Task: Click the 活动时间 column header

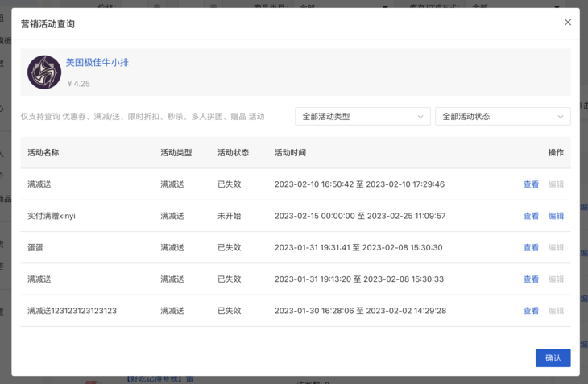Action: pyautogui.click(x=290, y=153)
